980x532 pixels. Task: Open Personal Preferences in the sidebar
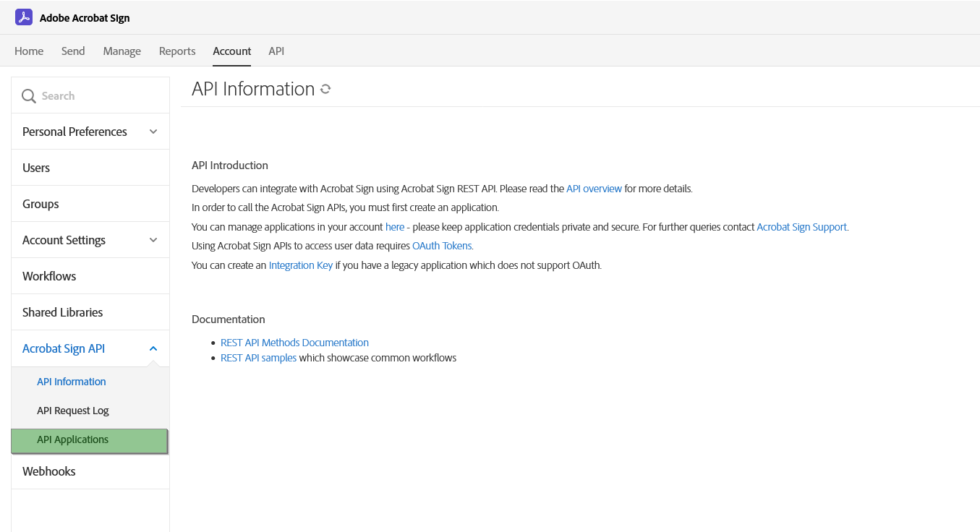pos(90,132)
